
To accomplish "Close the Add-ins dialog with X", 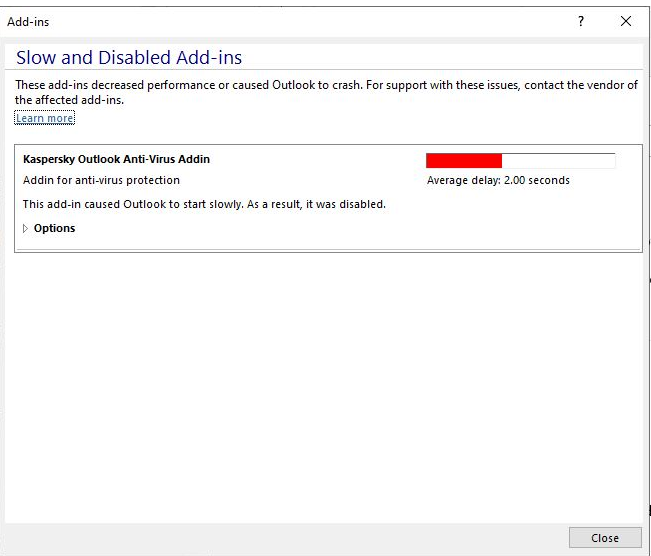I will [x=626, y=21].
